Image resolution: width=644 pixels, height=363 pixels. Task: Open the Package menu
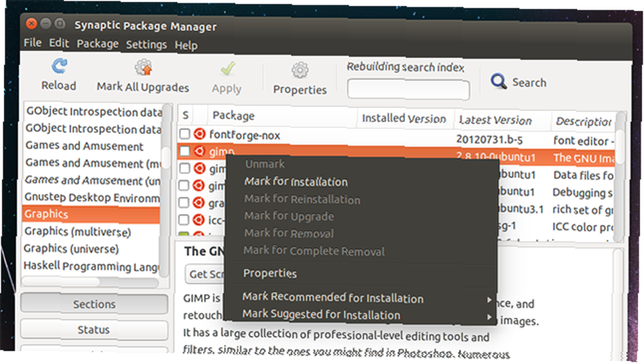98,44
